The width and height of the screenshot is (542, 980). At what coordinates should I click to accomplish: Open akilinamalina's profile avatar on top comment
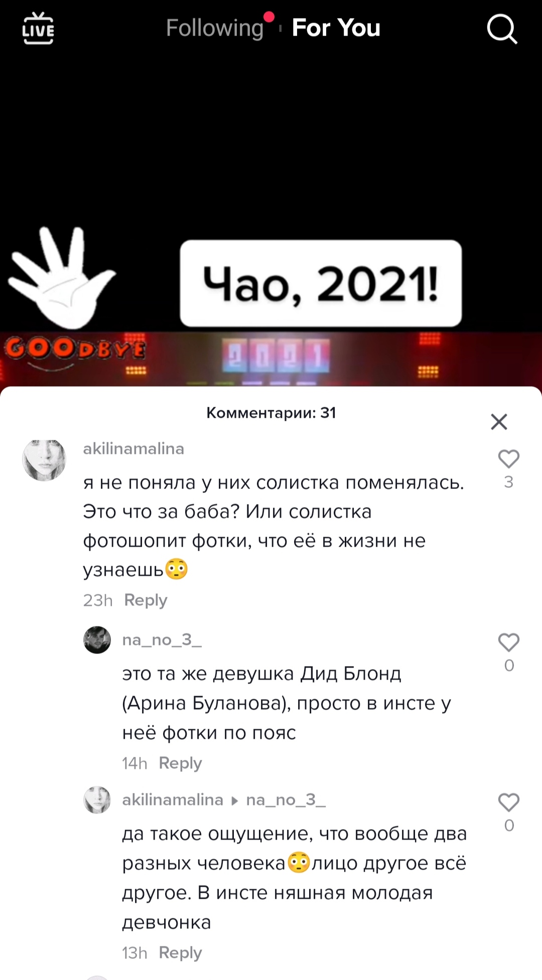coord(44,460)
